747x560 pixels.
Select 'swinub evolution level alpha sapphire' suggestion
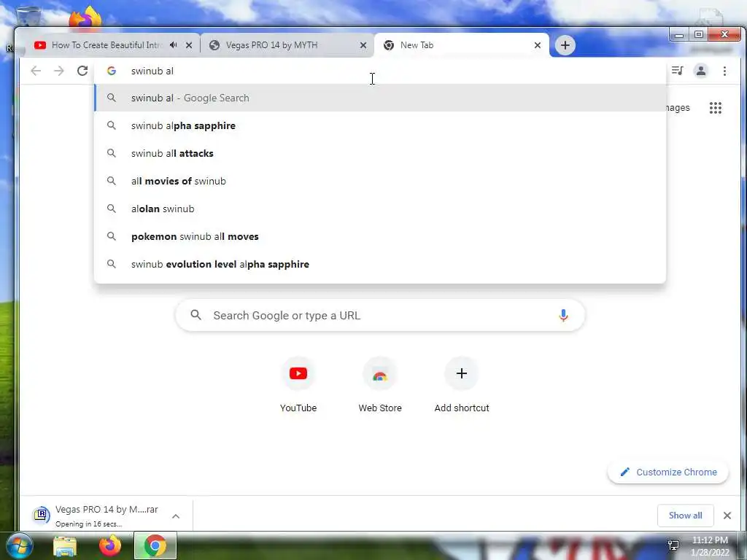coord(380,264)
